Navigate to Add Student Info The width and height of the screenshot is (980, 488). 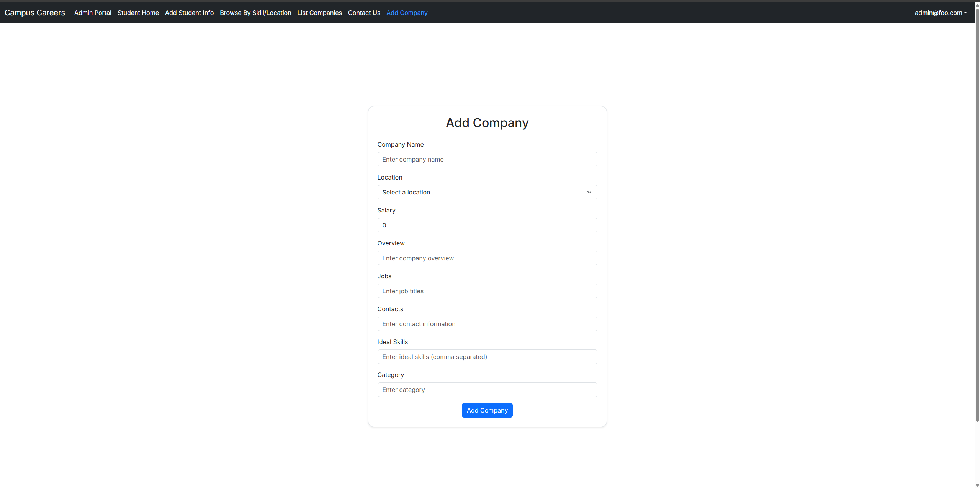click(189, 13)
